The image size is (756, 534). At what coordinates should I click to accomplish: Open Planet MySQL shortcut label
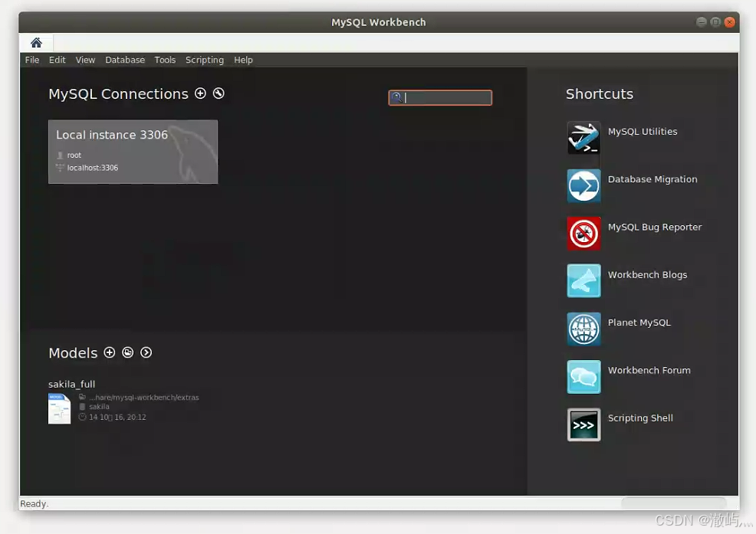click(639, 323)
